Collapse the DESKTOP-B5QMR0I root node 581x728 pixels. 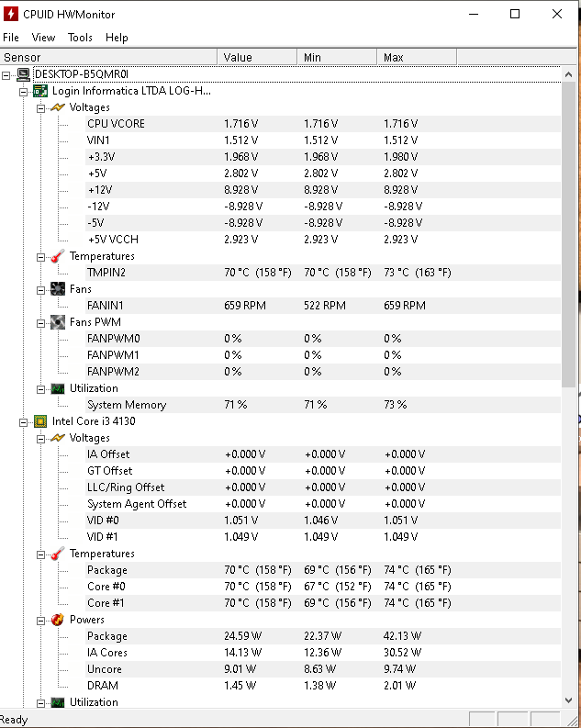[6, 75]
